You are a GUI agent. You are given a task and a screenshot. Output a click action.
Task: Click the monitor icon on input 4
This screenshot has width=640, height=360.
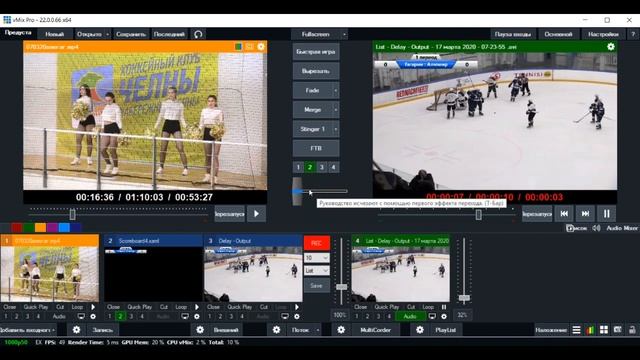coord(432,316)
